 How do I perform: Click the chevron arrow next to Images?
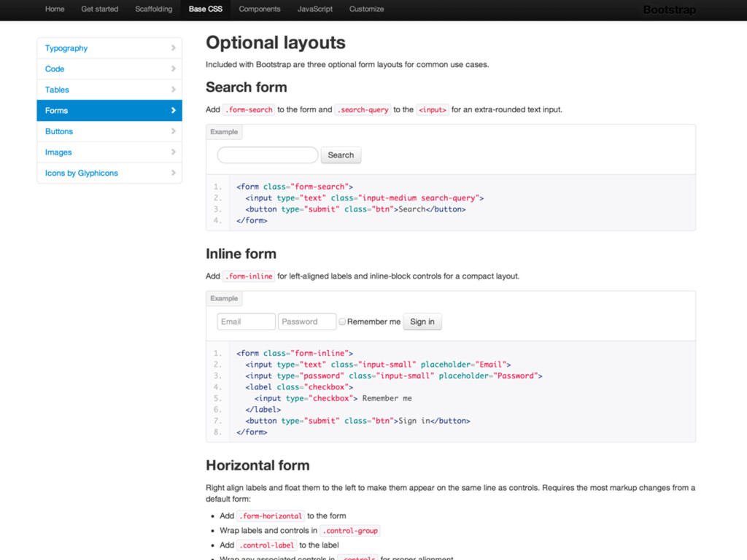174,152
